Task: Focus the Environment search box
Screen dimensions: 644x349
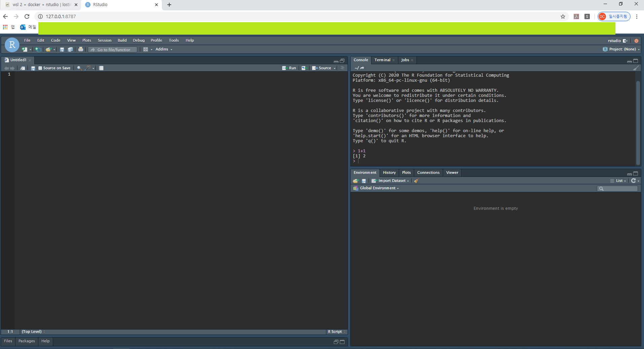Action: pos(618,189)
